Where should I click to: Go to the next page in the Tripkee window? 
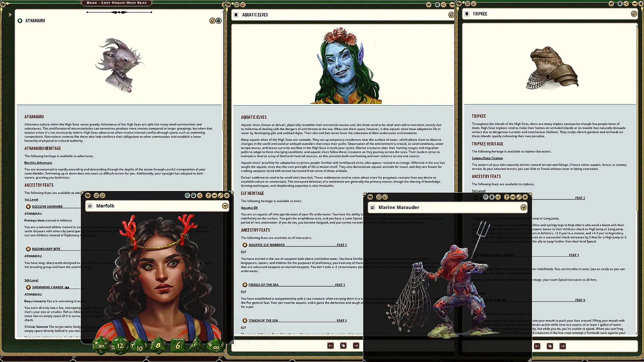[563, 346]
